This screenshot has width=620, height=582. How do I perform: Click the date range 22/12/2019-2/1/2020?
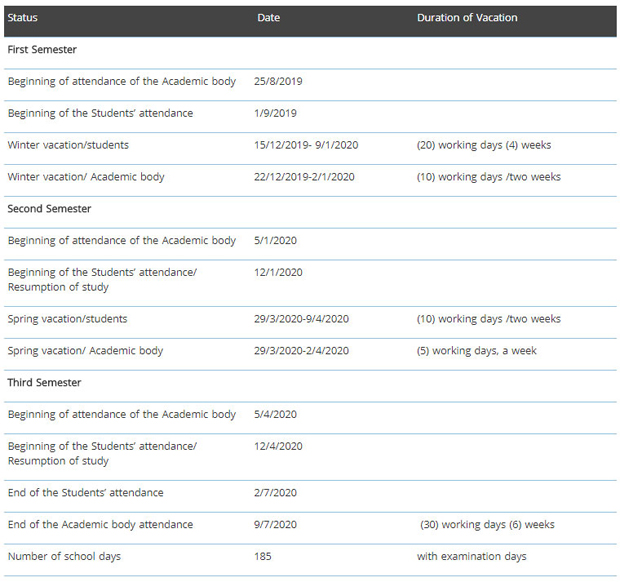click(x=304, y=177)
